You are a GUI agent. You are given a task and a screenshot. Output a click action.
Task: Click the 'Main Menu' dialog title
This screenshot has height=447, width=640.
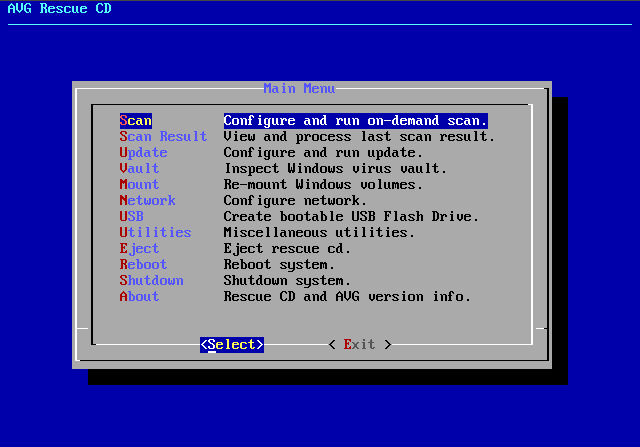click(x=299, y=89)
